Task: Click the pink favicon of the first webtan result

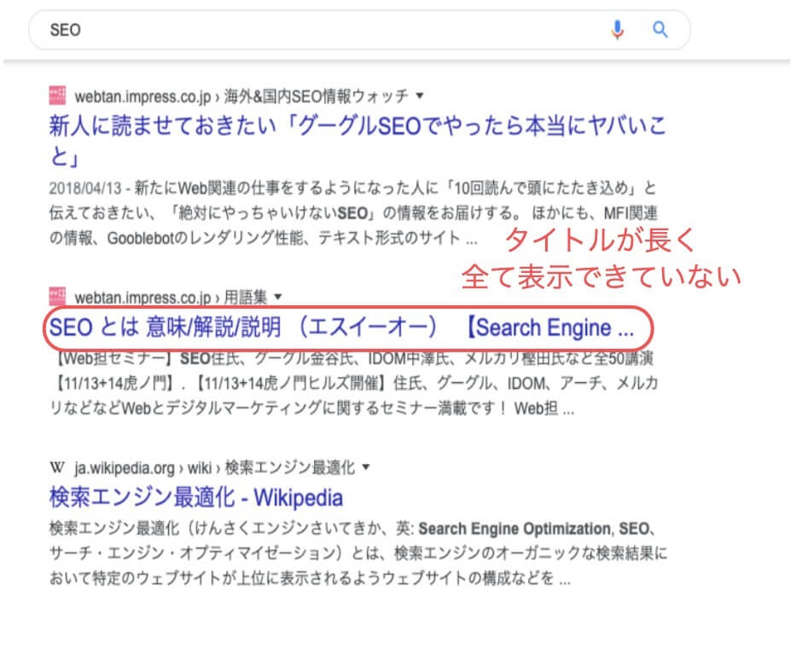Action: tap(57, 96)
